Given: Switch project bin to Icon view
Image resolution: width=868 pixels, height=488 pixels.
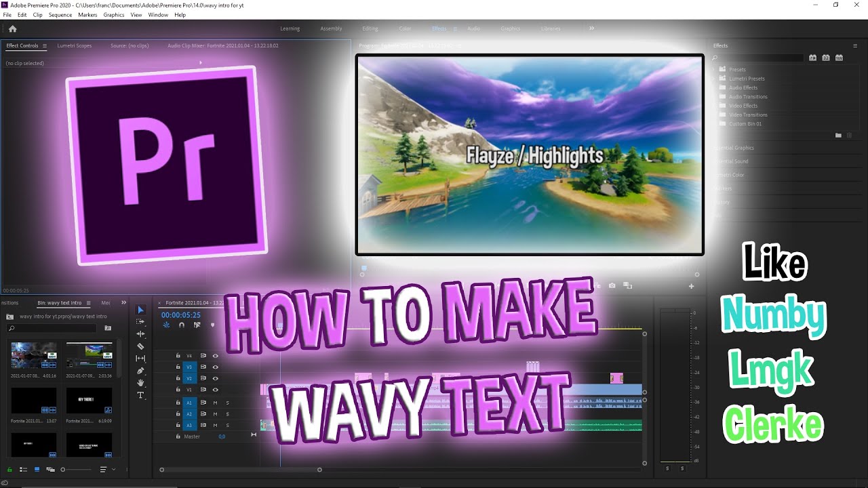Looking at the screenshot, I should [x=36, y=469].
